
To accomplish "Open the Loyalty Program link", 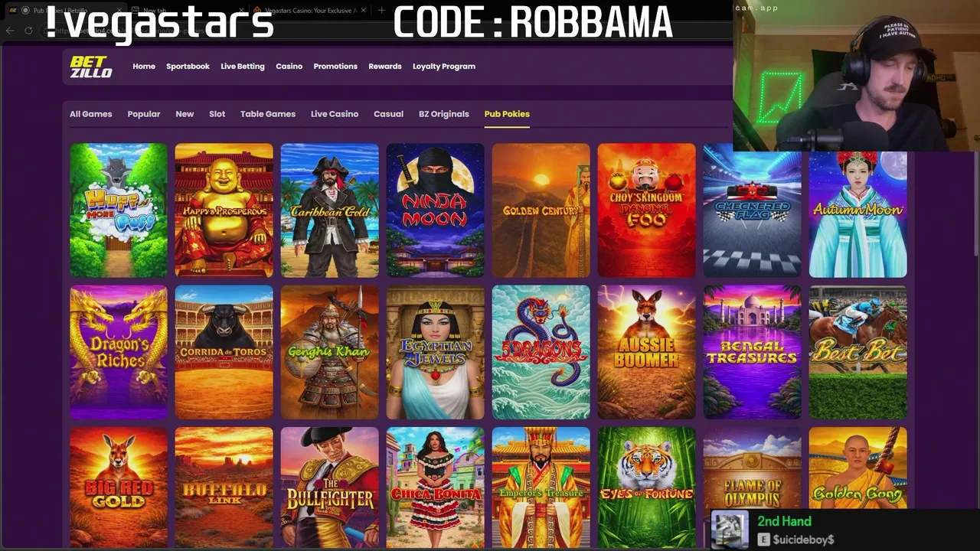I will pyautogui.click(x=444, y=67).
